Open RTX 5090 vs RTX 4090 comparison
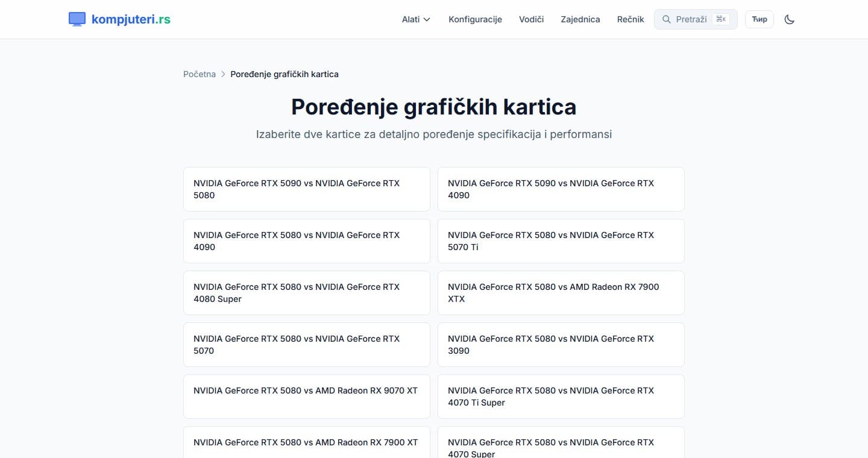868x458 pixels. click(561, 189)
